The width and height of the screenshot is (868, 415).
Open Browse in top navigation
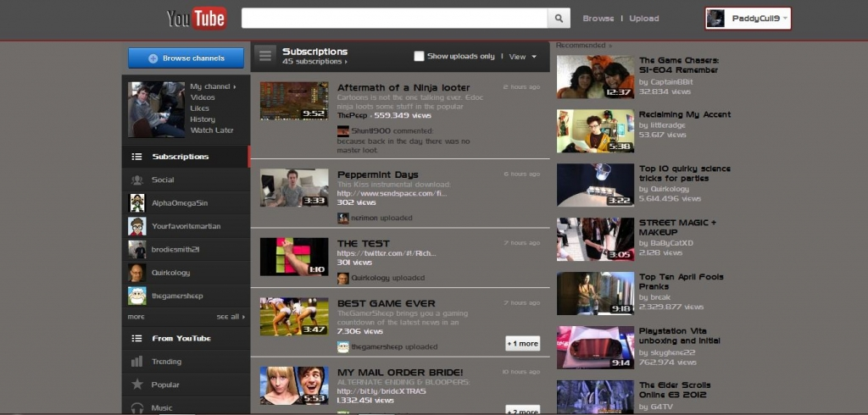[x=598, y=19]
